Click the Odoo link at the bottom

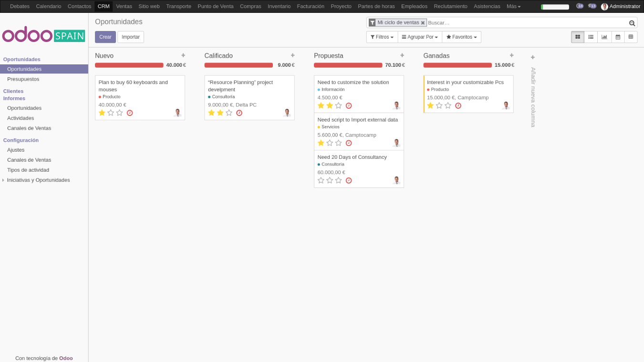66,358
